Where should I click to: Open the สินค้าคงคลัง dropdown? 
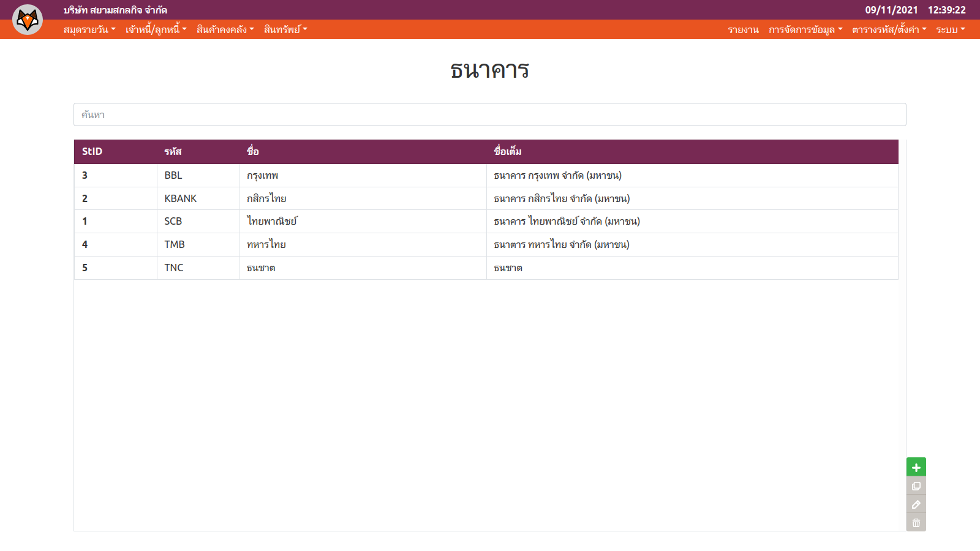point(225,29)
